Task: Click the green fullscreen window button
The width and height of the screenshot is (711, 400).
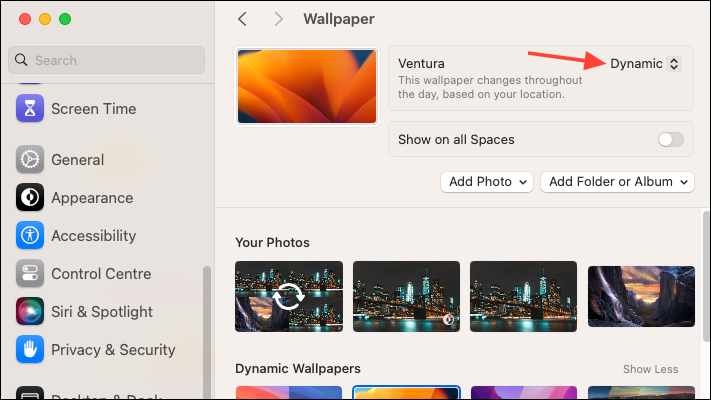Action: (65, 19)
